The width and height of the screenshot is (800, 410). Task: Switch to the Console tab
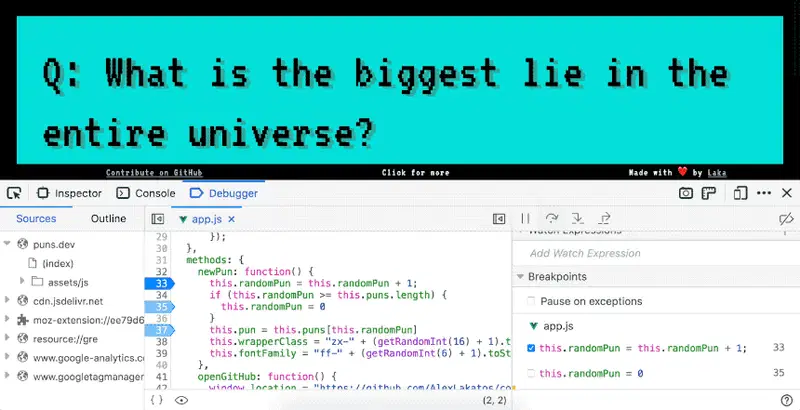tap(145, 193)
